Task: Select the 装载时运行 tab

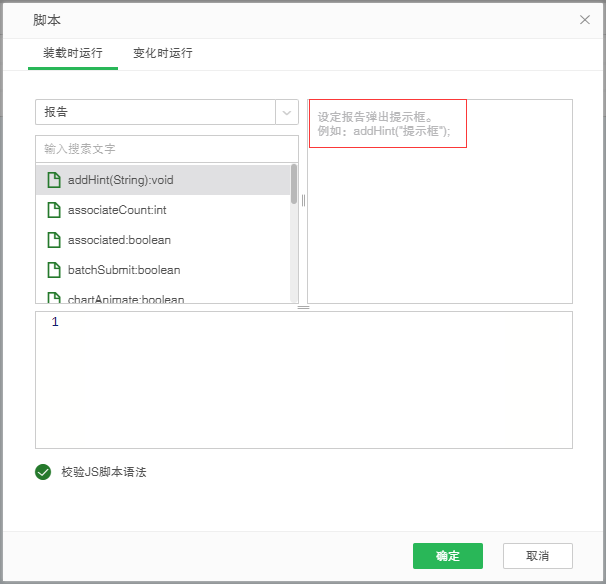Action: 72,53
